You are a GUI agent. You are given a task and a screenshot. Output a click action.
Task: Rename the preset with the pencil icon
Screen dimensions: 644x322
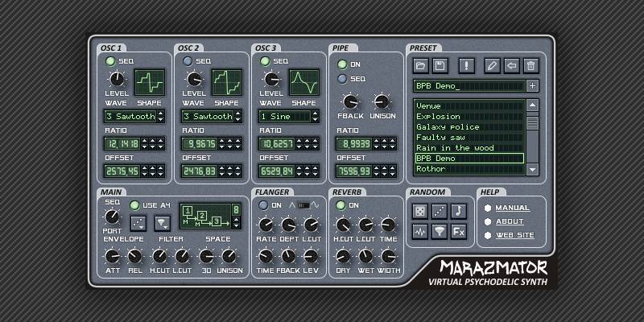(x=492, y=65)
